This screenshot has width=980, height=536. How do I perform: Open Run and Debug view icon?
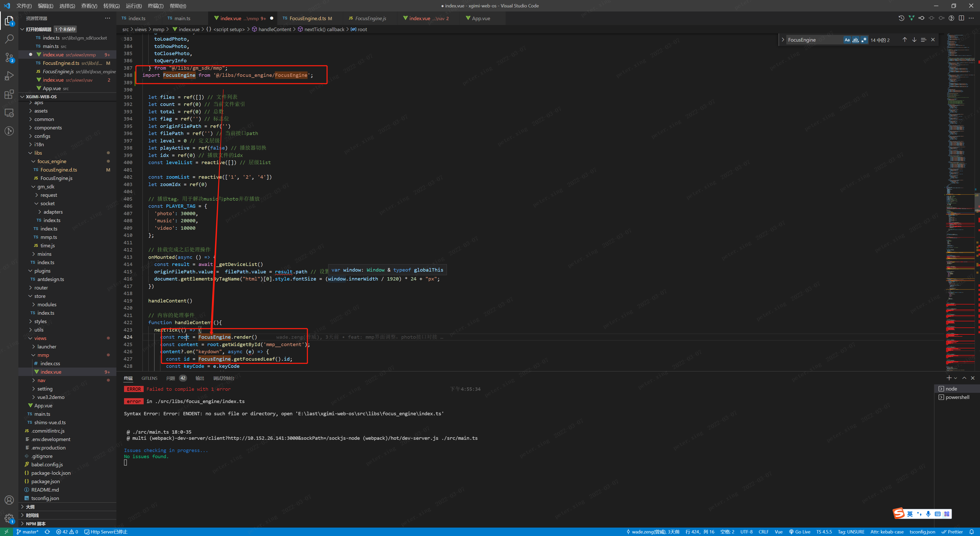pos(9,76)
